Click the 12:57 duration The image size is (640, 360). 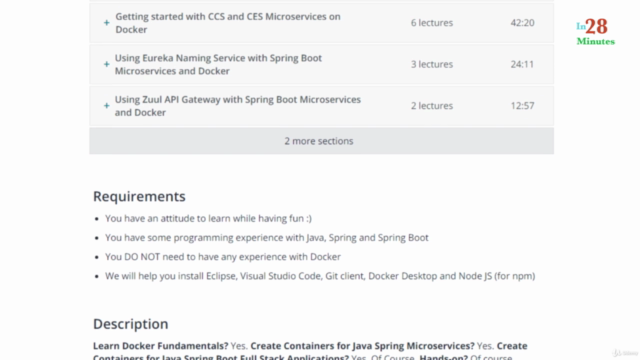(x=522, y=106)
